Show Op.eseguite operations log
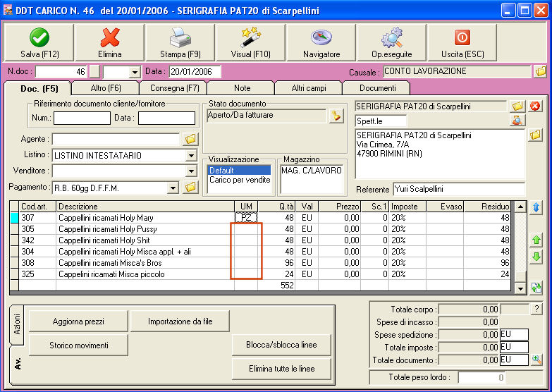 point(391,42)
